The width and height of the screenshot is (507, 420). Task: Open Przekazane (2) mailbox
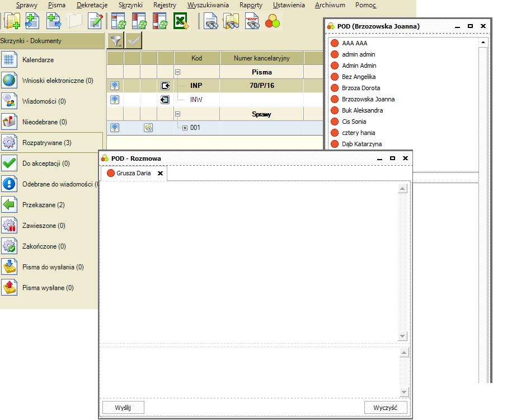[43, 205]
